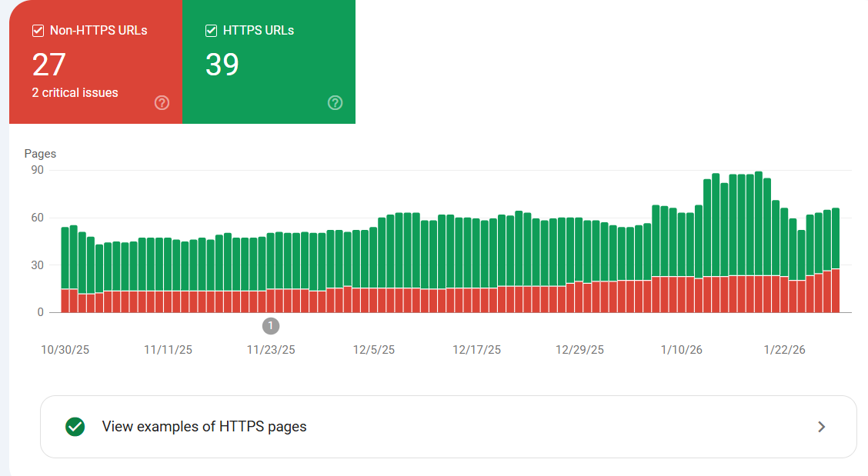Click the 27 count on red card

tap(49, 65)
